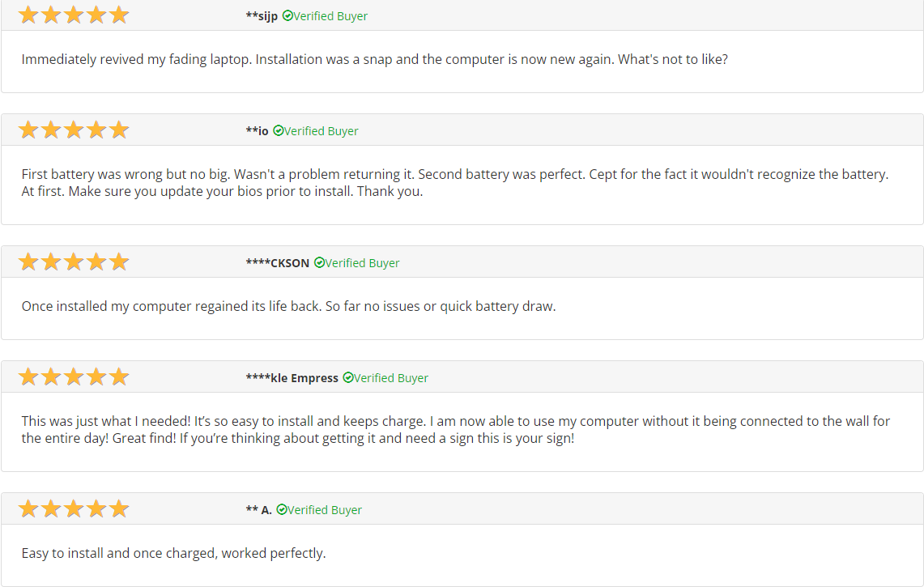Click the reviewer name **sijp

(x=262, y=16)
